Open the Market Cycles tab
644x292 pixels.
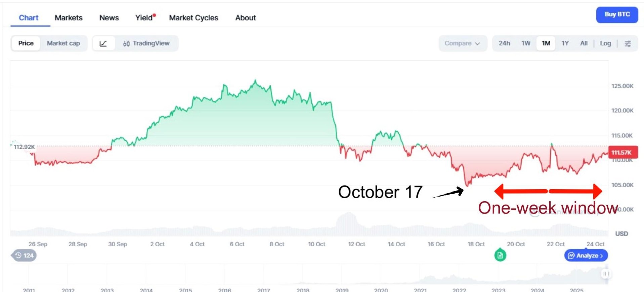(x=194, y=18)
